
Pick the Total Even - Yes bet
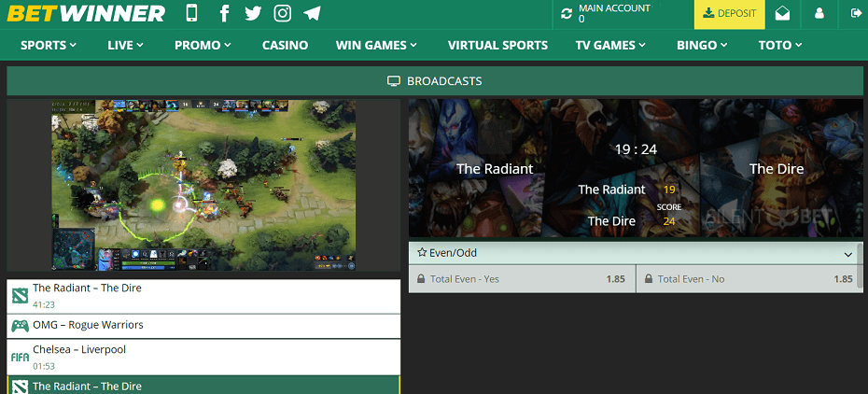click(522, 279)
